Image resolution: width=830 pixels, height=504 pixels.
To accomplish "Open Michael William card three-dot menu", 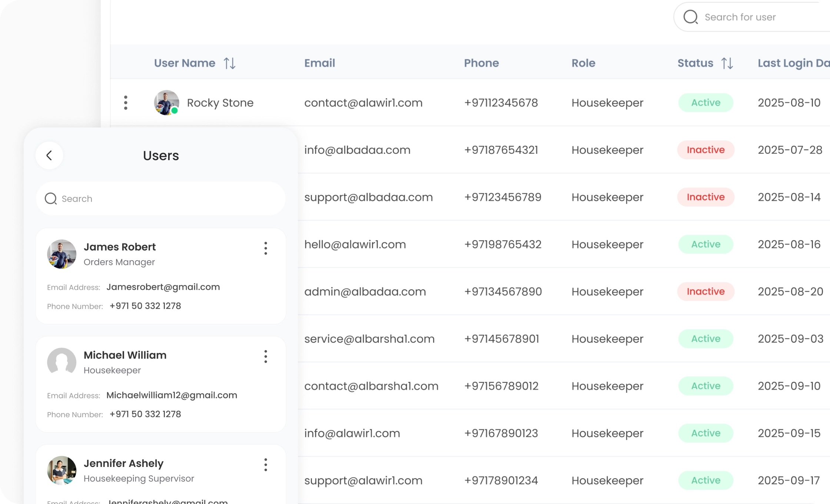I will pyautogui.click(x=266, y=357).
